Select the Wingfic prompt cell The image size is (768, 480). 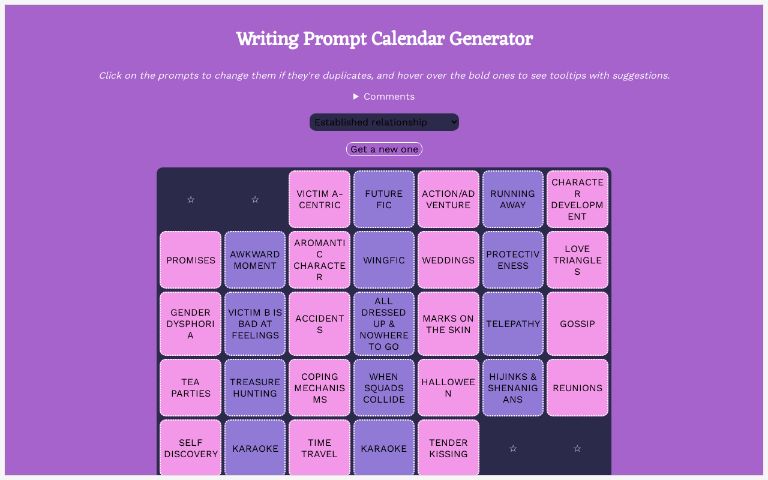[384, 260]
